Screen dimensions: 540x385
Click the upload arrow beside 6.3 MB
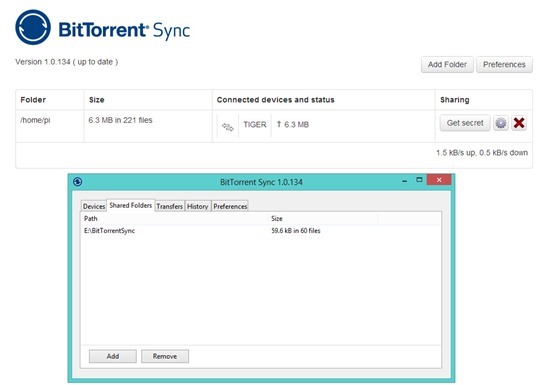tap(279, 124)
